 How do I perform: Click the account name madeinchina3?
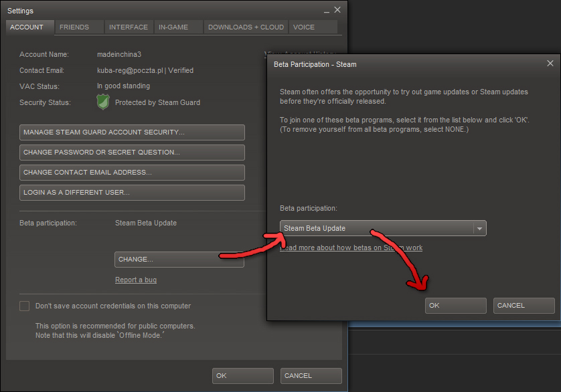(119, 54)
